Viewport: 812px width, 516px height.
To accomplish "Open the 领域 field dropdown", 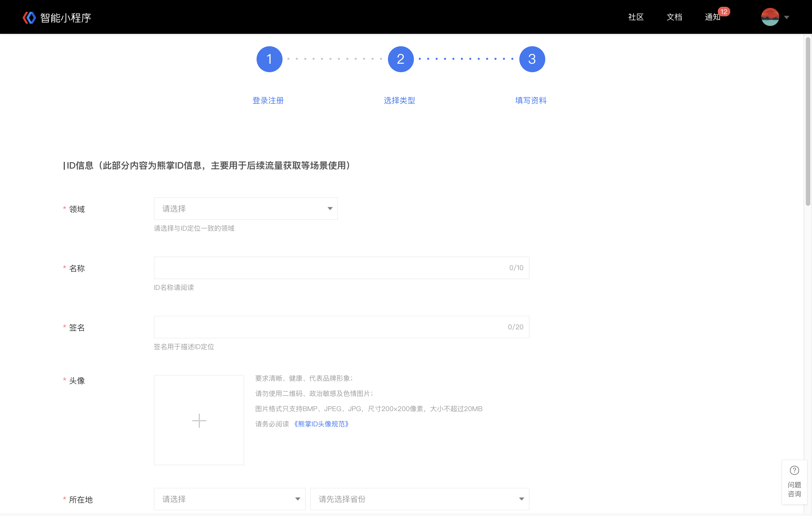I will [x=245, y=208].
